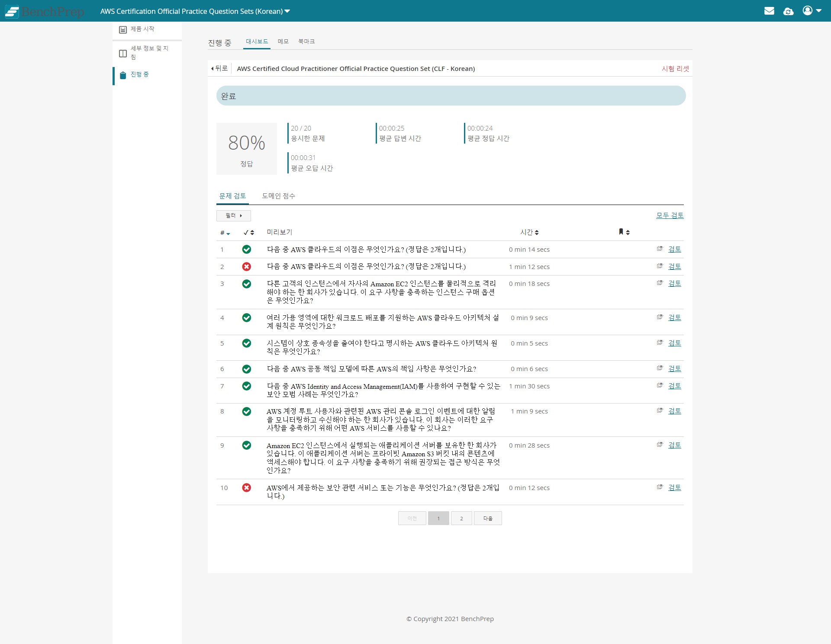This screenshot has width=831, height=644.
Task: Open the mail envelope icon
Action: pyautogui.click(x=769, y=11)
